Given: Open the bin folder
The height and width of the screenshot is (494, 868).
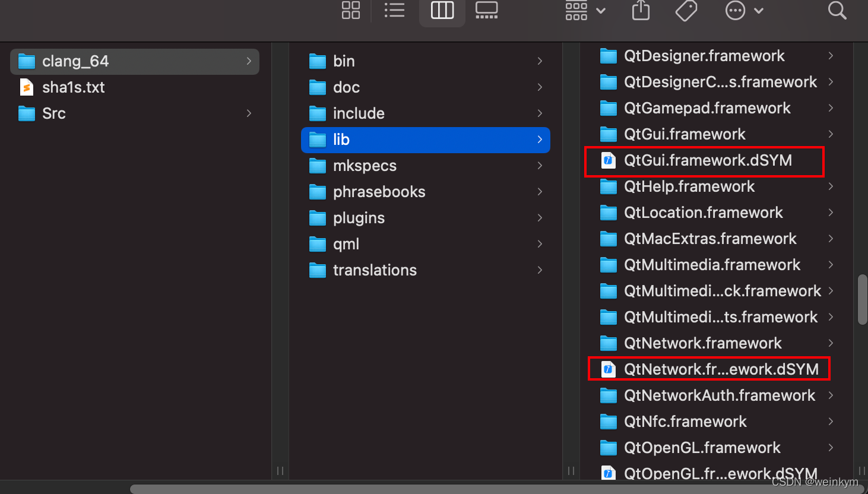Looking at the screenshot, I should [426, 61].
